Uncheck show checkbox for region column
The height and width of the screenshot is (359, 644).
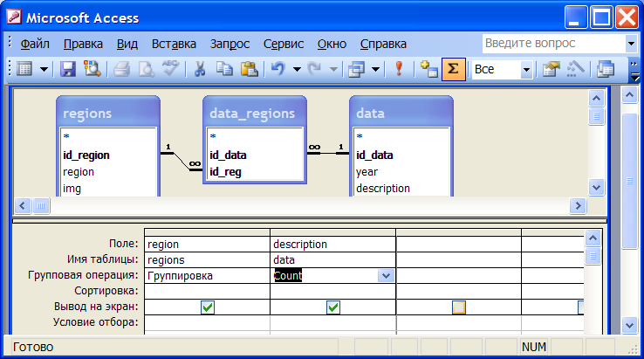pos(208,307)
